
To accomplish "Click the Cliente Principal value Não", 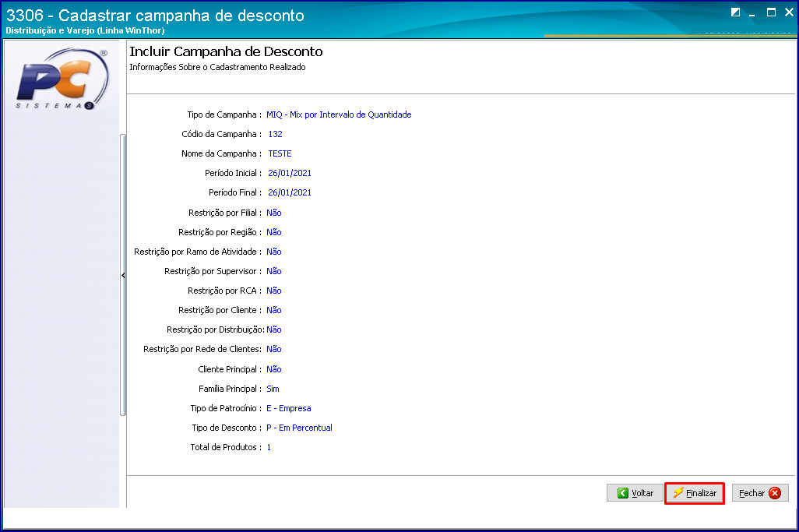I will click(273, 369).
